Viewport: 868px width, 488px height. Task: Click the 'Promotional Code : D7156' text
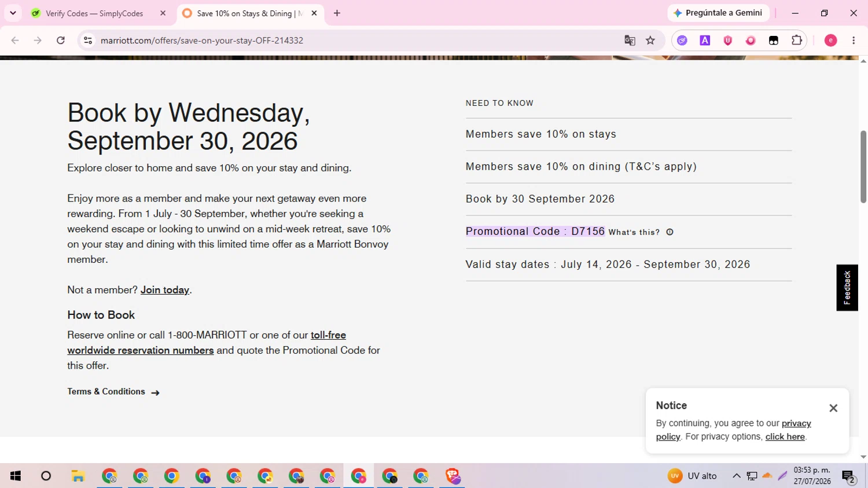click(535, 232)
